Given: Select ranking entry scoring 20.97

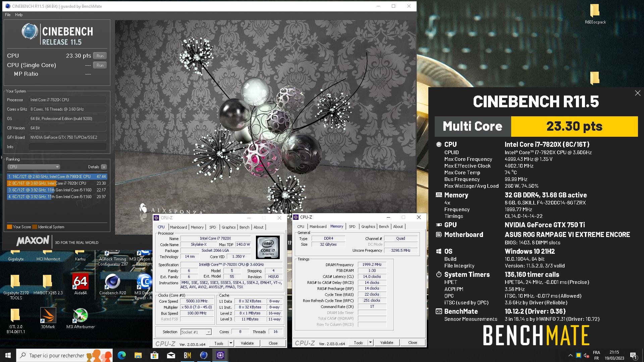Looking at the screenshot, I should click(57, 197).
